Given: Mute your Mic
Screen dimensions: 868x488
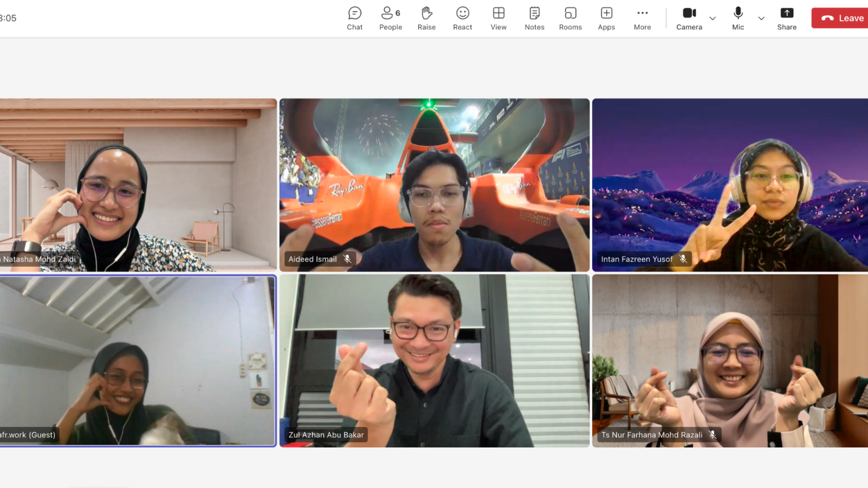Looking at the screenshot, I should pos(738,18).
